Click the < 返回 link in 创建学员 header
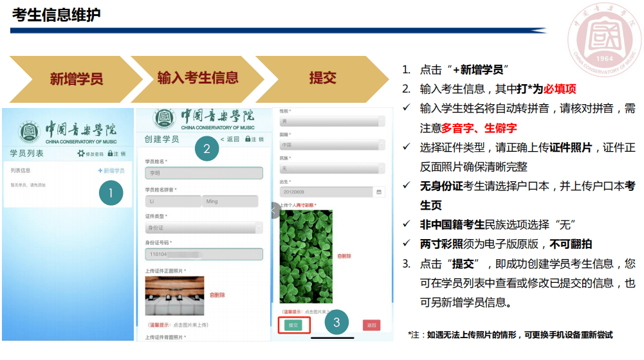 tap(230, 139)
